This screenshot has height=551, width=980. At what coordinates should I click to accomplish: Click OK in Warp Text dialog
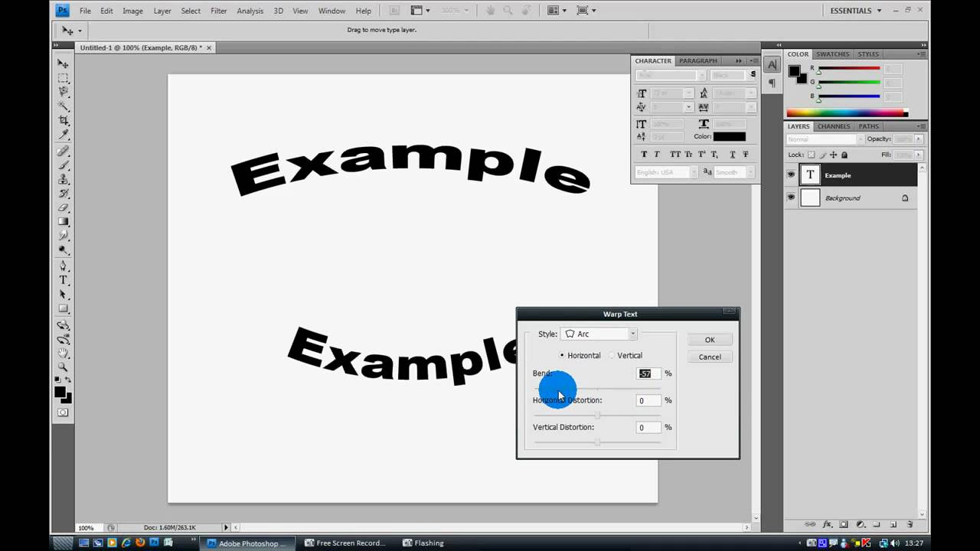710,340
